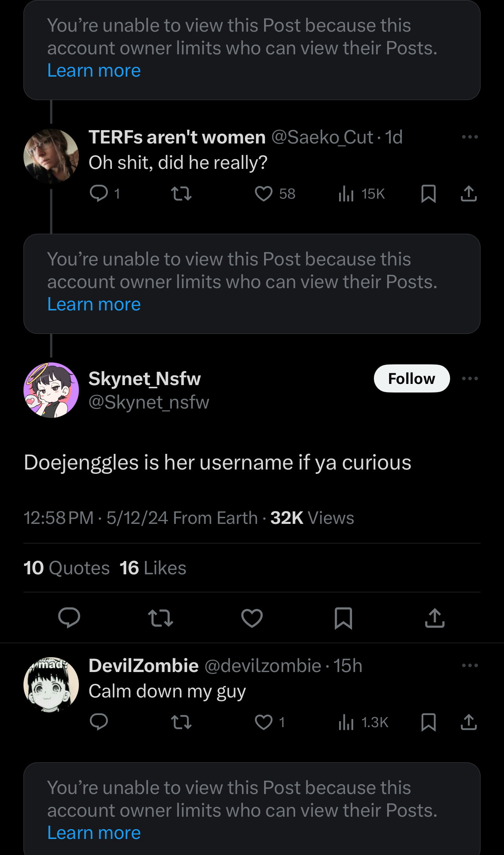504x855 pixels.
Task: View the 16 Likes list
Action: coord(153,568)
